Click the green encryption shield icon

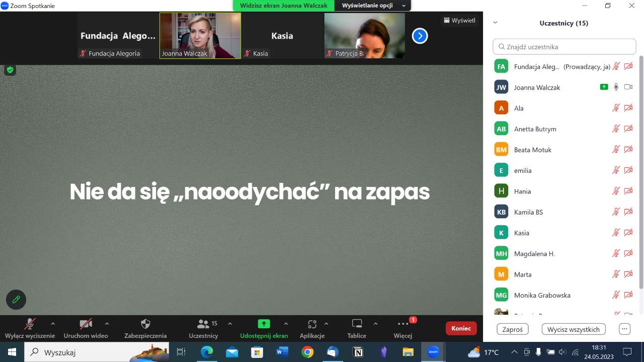pyautogui.click(x=10, y=70)
